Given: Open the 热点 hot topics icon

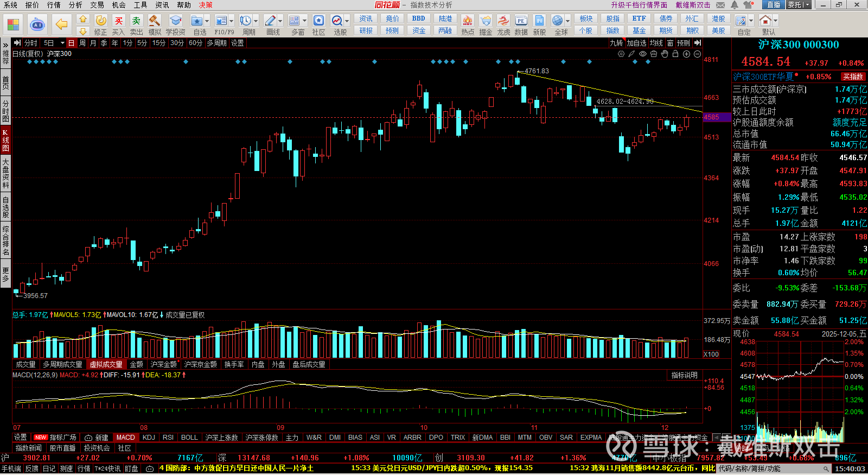Looking at the screenshot, I should click(468, 21).
